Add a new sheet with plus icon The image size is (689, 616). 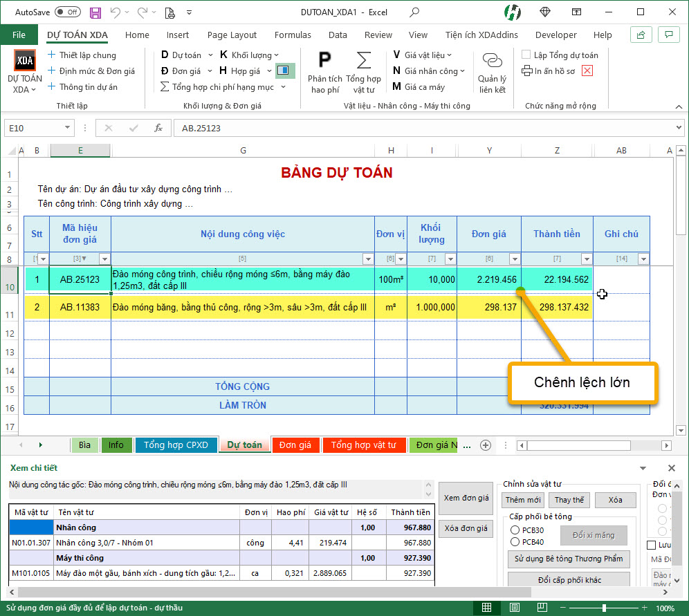(486, 445)
